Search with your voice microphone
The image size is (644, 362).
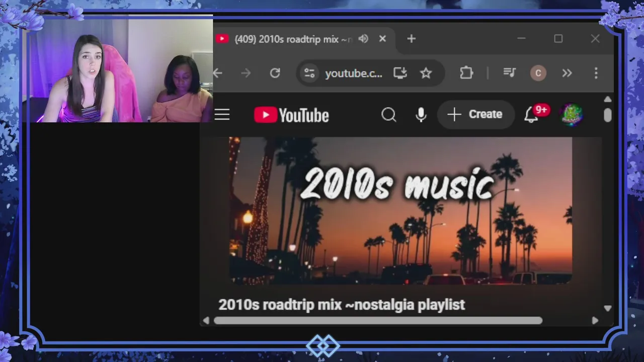pos(421,115)
